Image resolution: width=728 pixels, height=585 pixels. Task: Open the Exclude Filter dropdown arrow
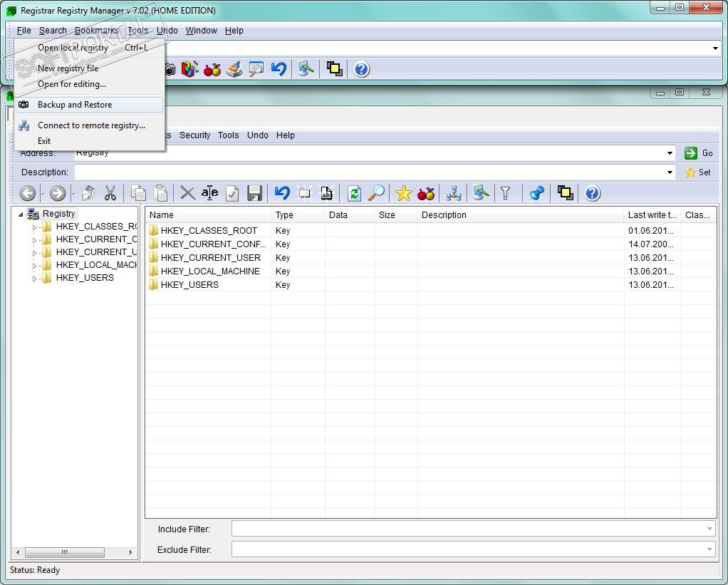pyautogui.click(x=709, y=549)
